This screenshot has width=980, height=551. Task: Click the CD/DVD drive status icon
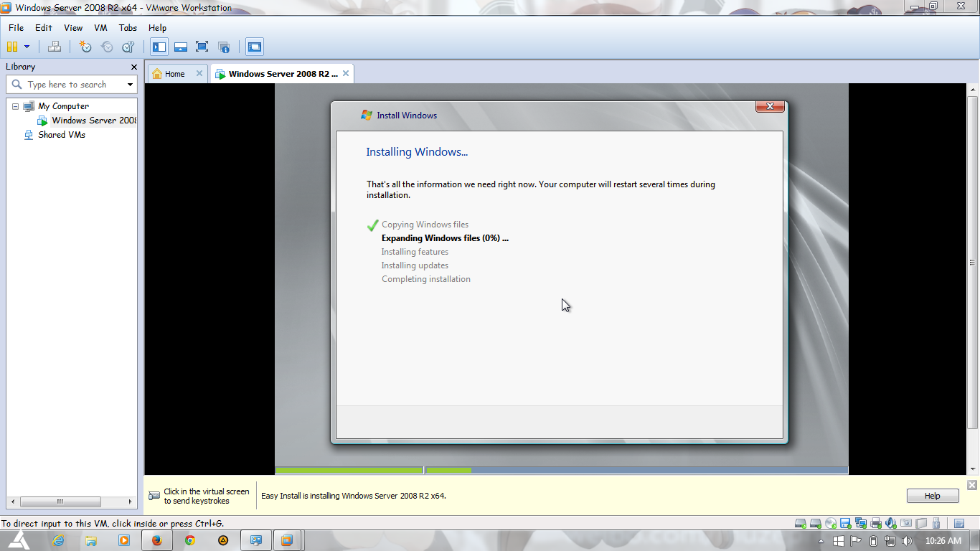coord(831,523)
